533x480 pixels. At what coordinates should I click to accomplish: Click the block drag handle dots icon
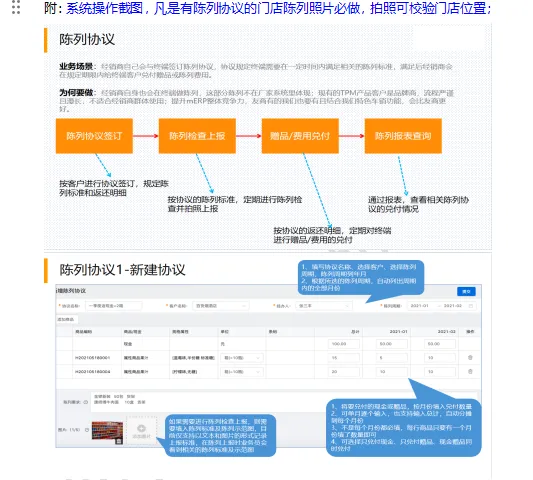[x=16, y=7]
